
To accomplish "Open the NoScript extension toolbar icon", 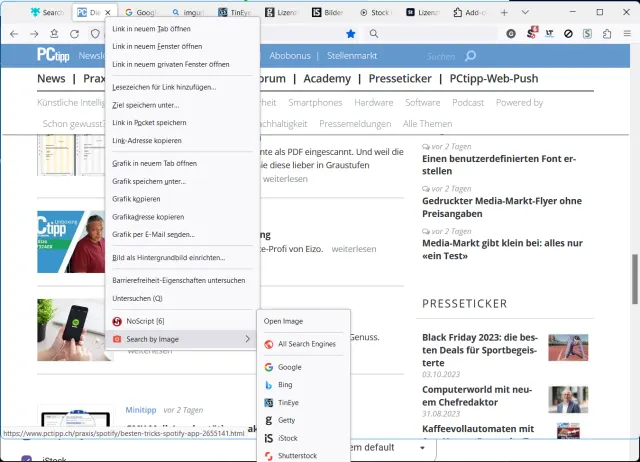I will [x=531, y=33].
